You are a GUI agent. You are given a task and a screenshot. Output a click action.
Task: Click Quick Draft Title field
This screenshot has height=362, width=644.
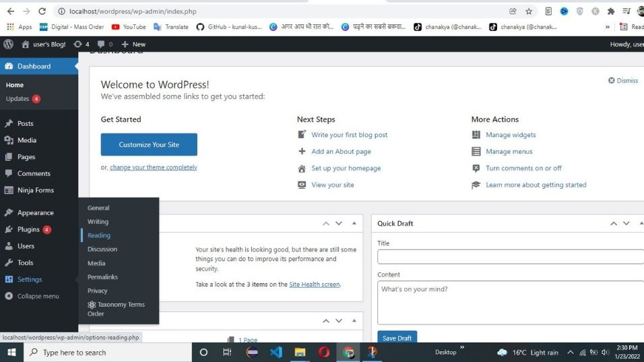pyautogui.click(x=511, y=257)
